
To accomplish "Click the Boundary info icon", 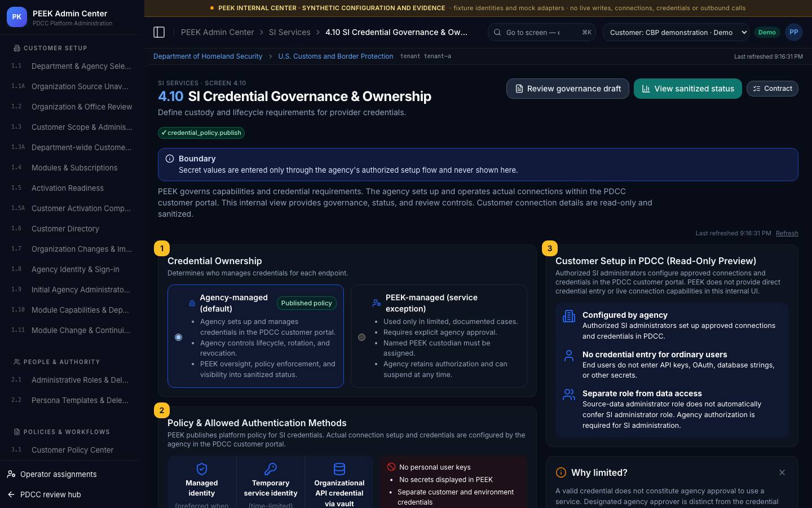I will (169, 159).
